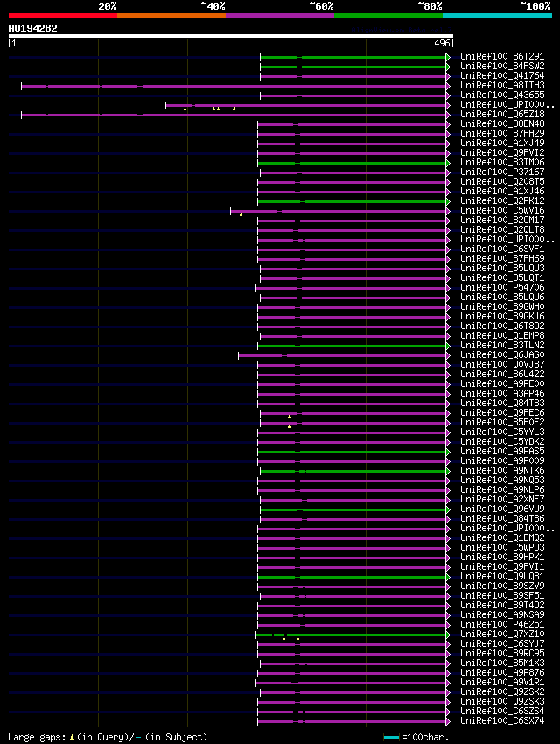The height and width of the screenshot is (744, 560).
Task: Click the UniRef100_A9PAS5 label
Action: click(502, 452)
